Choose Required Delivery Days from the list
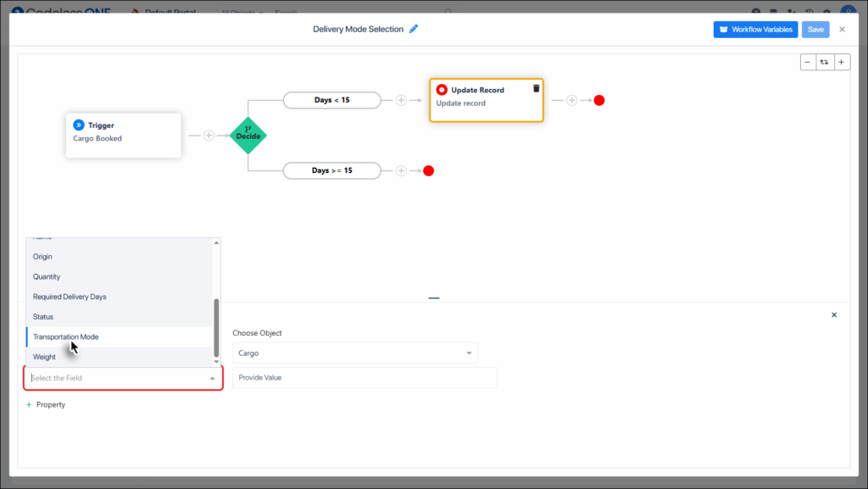Viewport: 868px width, 489px height. [x=70, y=297]
